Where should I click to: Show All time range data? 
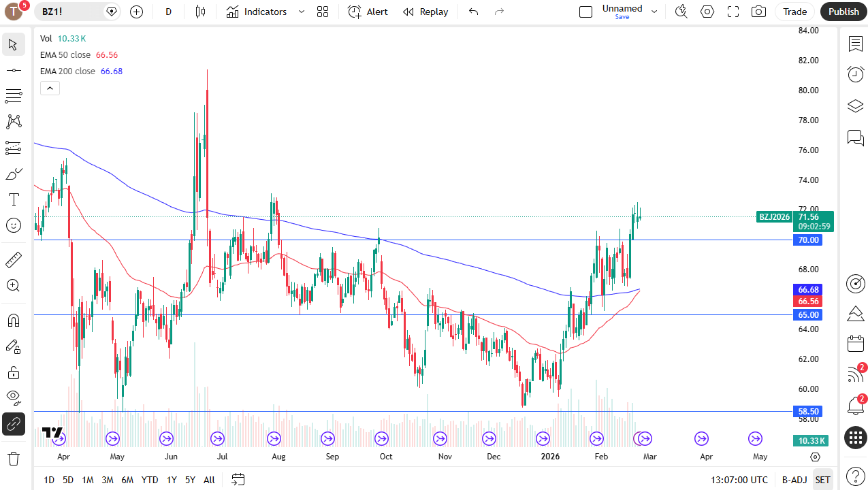click(x=209, y=480)
